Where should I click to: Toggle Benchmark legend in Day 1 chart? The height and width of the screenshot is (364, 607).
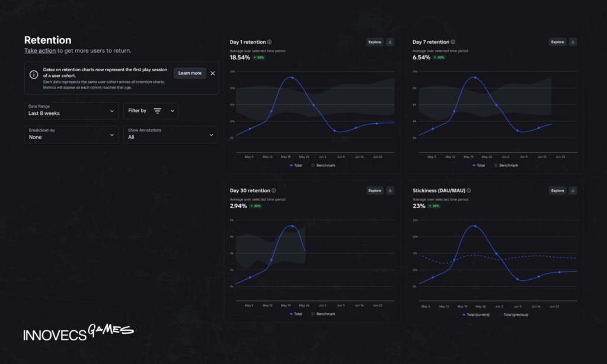(323, 165)
